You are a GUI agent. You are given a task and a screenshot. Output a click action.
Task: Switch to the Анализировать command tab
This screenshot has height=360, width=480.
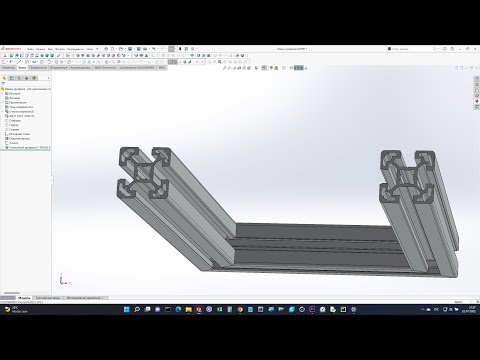click(x=81, y=68)
